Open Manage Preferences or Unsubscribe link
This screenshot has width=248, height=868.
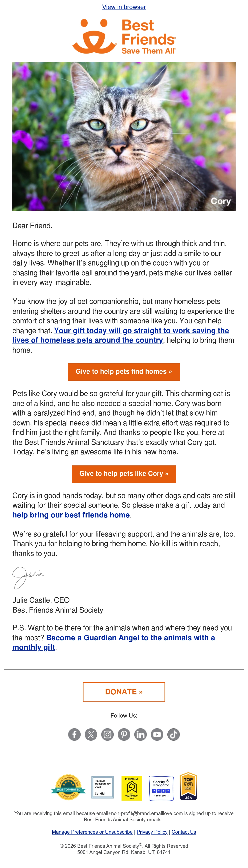[x=92, y=832]
